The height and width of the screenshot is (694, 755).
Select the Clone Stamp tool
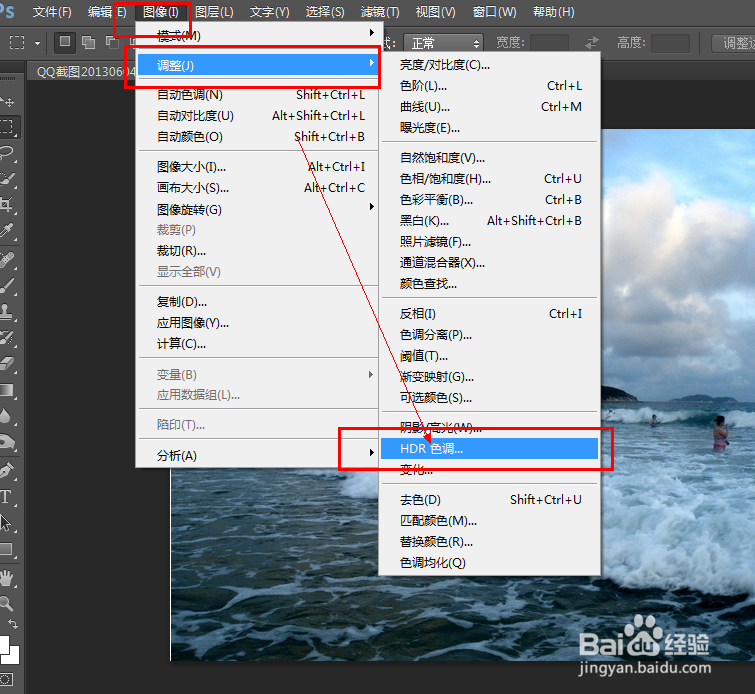[7, 312]
